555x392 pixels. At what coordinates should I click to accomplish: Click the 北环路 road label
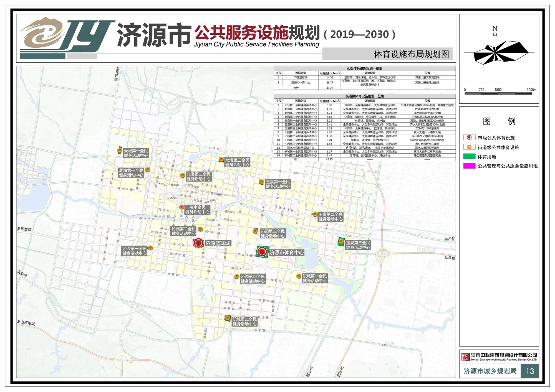(x=214, y=149)
